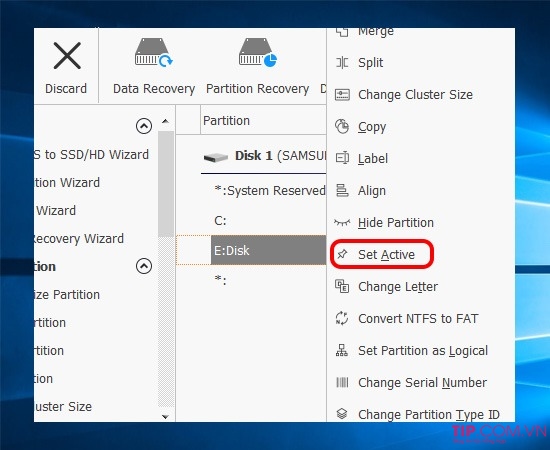The image size is (550, 450).
Task: Choose Change Partition Type ID entry
Action: [x=429, y=415]
